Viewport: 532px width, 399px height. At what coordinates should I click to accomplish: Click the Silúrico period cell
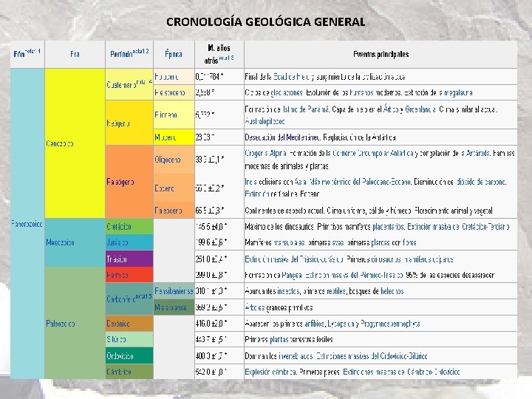[x=129, y=339]
